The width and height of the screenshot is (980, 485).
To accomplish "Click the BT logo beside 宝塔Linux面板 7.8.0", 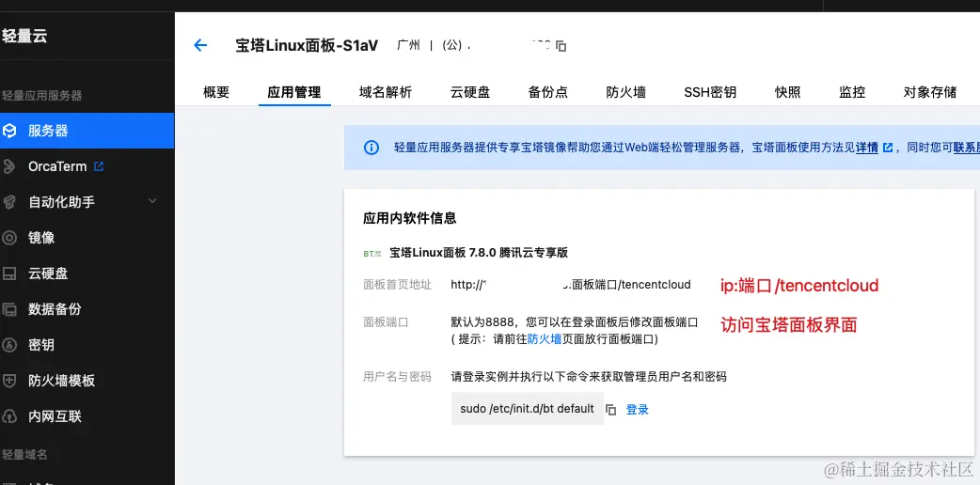I will tap(371, 253).
